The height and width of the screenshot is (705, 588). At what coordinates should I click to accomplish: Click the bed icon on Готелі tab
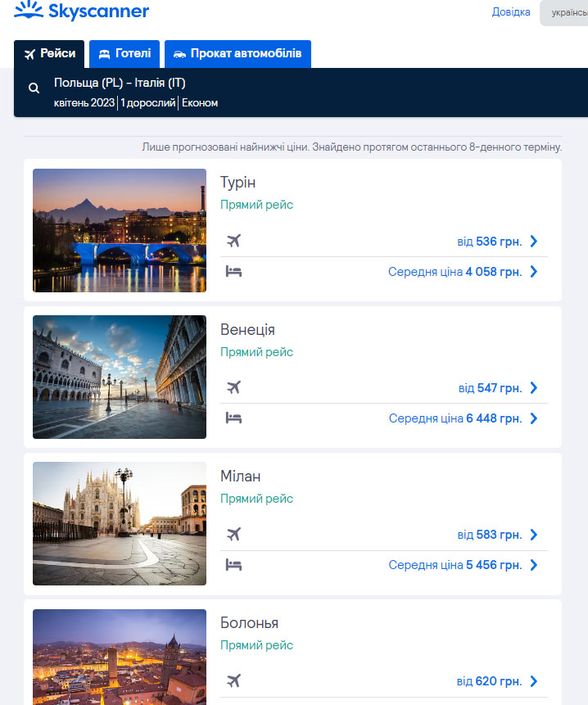click(x=104, y=54)
